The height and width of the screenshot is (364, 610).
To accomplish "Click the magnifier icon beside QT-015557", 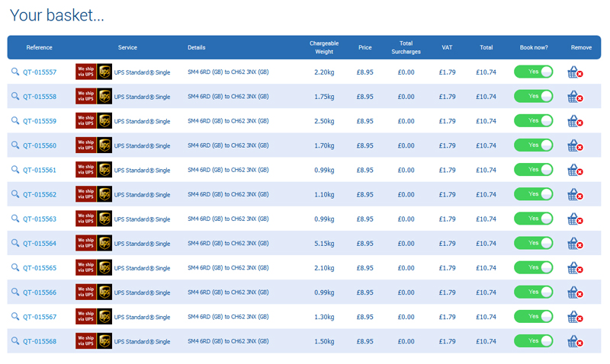I will click(x=15, y=72).
